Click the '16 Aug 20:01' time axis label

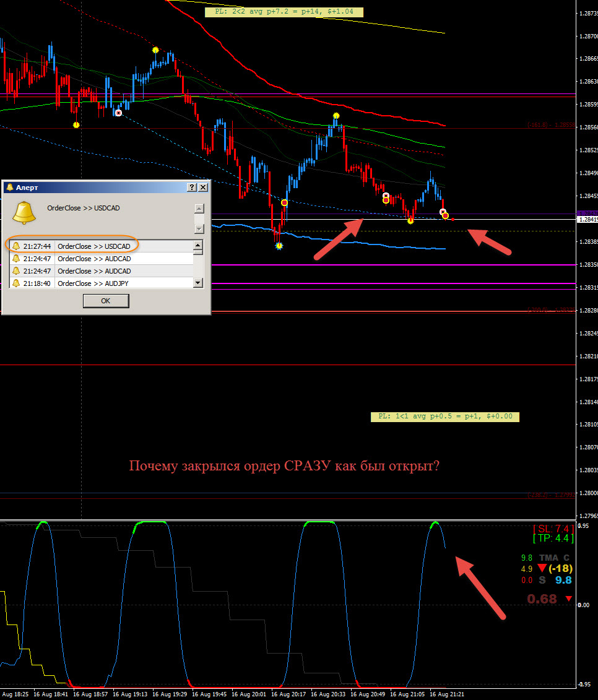click(x=248, y=694)
